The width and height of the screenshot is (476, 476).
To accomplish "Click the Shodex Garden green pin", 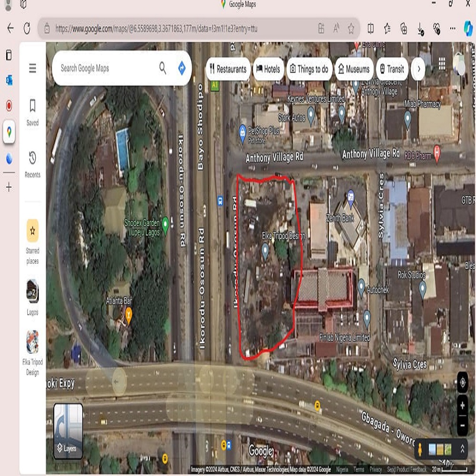I will pyautogui.click(x=166, y=226).
